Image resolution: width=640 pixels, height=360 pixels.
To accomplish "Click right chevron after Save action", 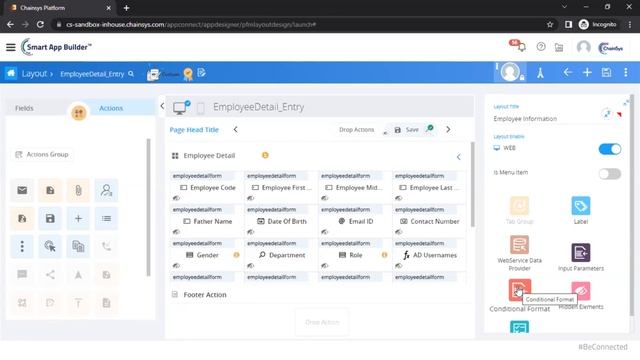I will point(448,129).
